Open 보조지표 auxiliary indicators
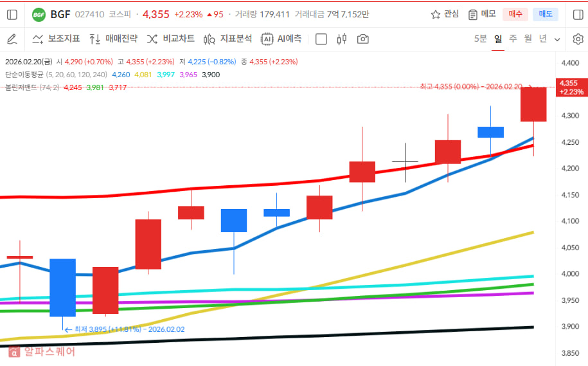This screenshot has height=366, width=588. [x=56, y=39]
